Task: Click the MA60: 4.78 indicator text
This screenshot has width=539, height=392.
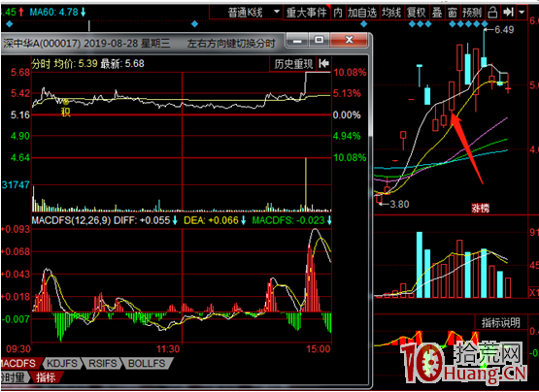Action: pyautogui.click(x=54, y=13)
